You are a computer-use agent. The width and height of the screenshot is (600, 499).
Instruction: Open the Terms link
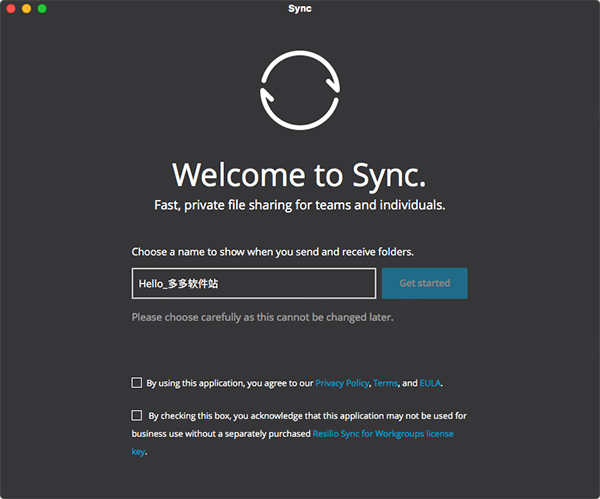[x=385, y=383]
